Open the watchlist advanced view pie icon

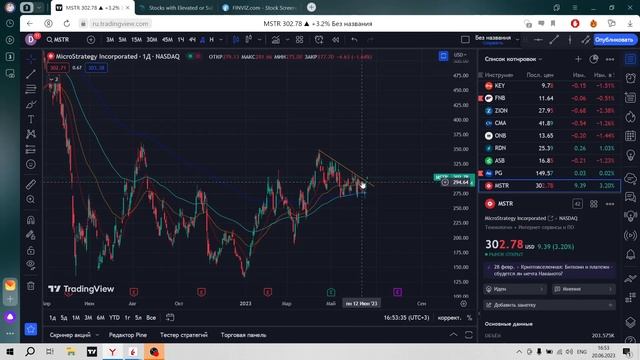click(594, 59)
